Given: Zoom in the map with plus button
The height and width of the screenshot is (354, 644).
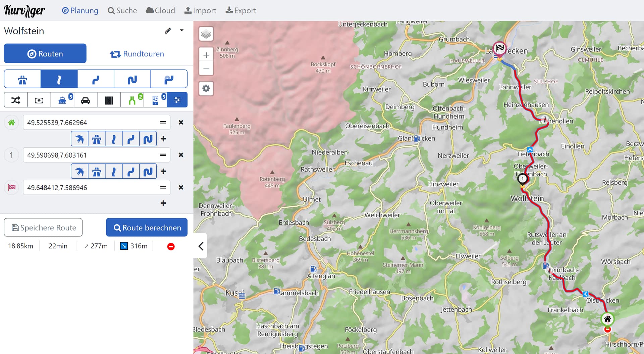Looking at the screenshot, I should [x=206, y=55].
